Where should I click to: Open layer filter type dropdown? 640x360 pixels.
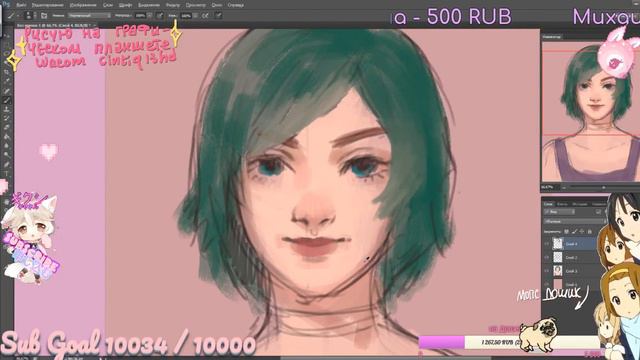tap(560, 212)
